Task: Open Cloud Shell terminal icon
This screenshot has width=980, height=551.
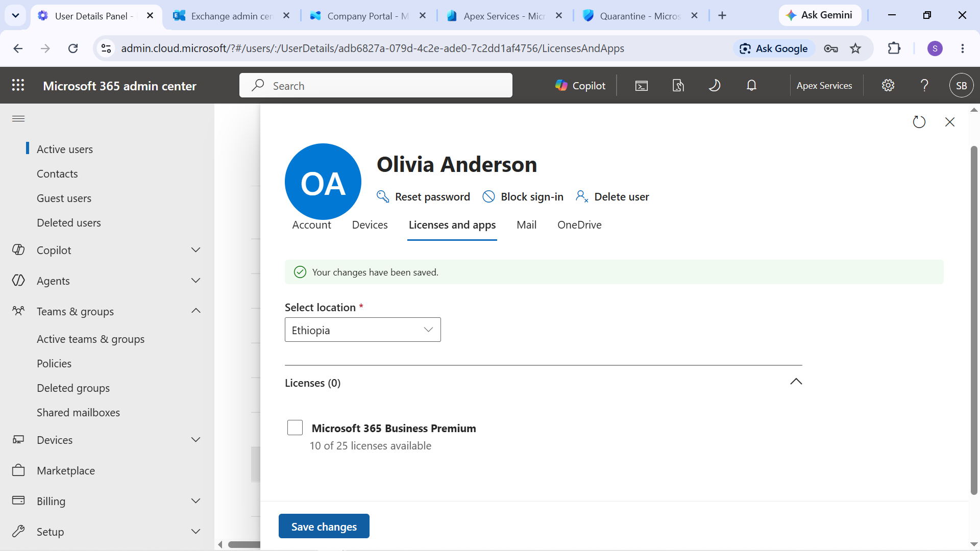Action: [x=642, y=86]
